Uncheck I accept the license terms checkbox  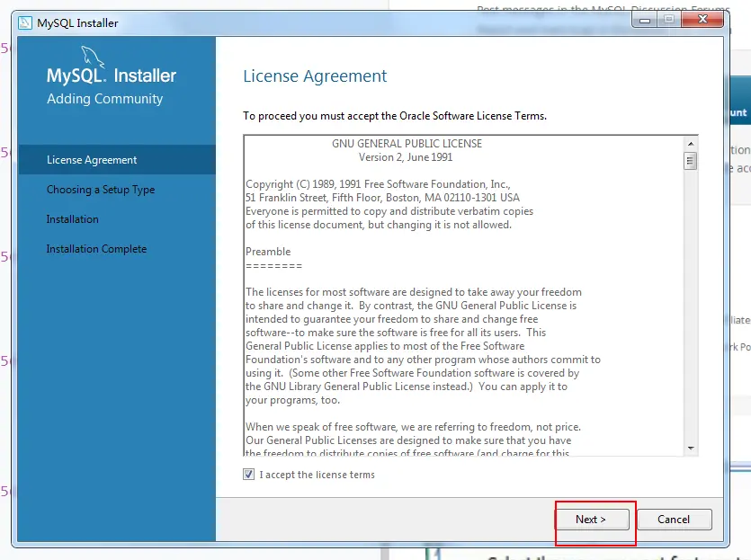pos(248,475)
